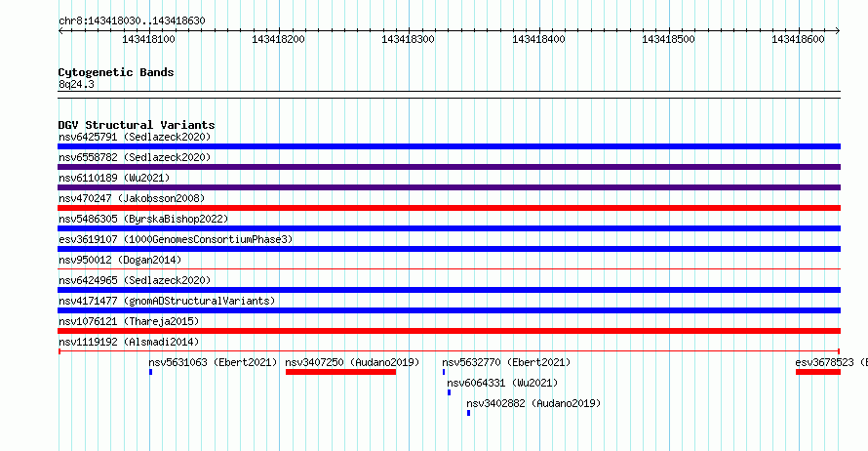Open the nsv1076121 (Thareja2015) label

click(x=129, y=321)
